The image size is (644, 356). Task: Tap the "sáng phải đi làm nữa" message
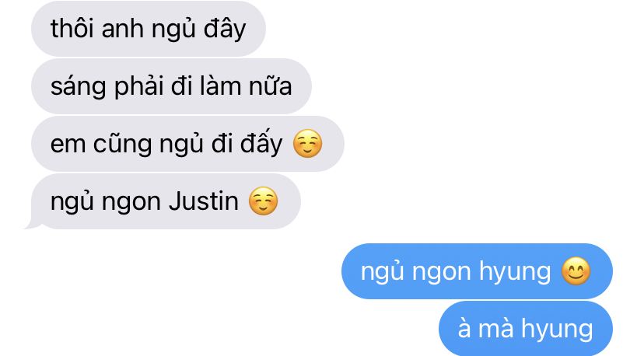coord(171,86)
